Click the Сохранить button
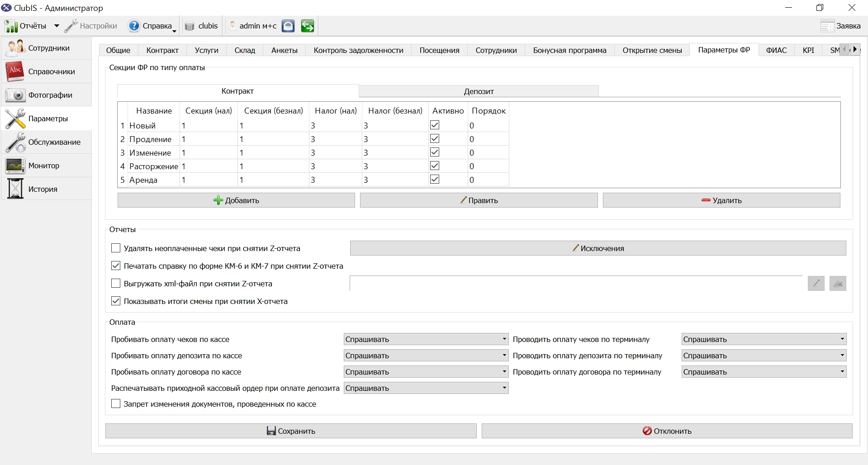This screenshot has height=465, width=868. point(291,431)
